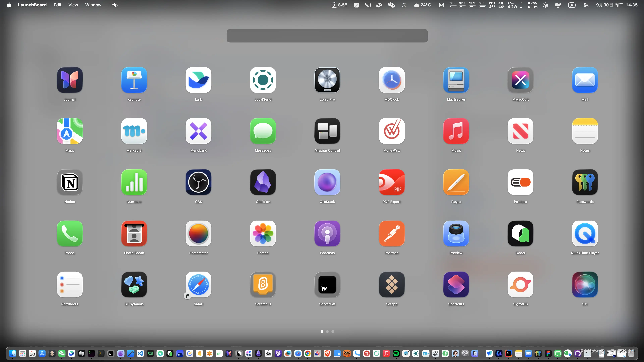The width and height of the screenshot is (644, 362).
Task: Launch ServerCat terminal app
Action: pyautogui.click(x=327, y=285)
